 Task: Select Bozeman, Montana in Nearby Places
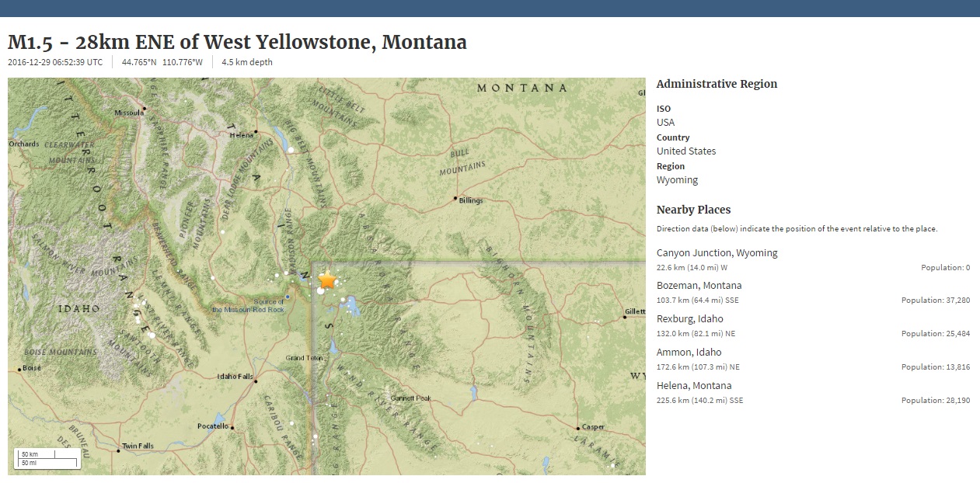[699, 285]
